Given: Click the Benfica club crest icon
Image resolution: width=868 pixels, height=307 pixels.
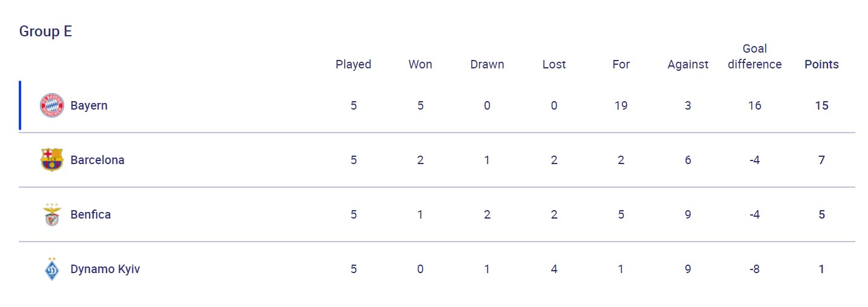Looking at the screenshot, I should coord(51,214).
